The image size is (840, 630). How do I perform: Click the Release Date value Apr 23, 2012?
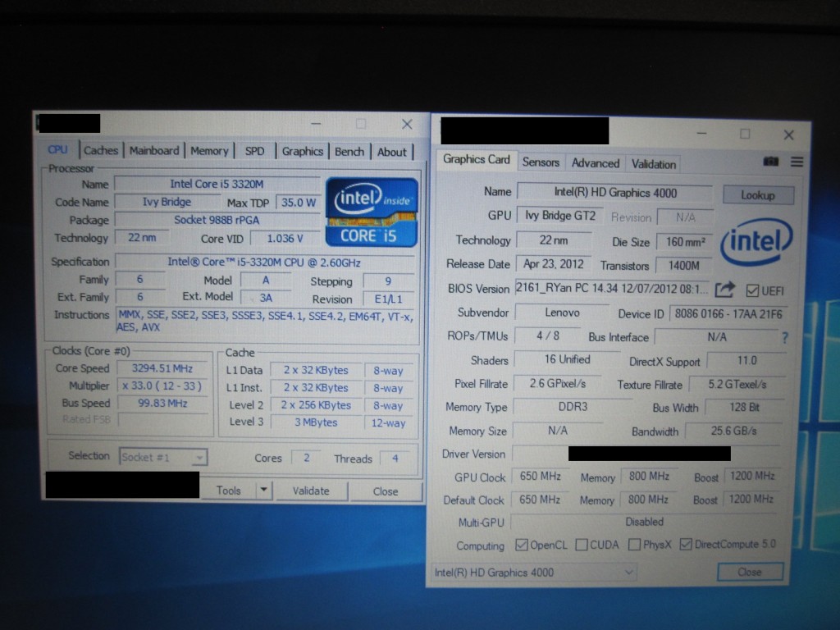[x=554, y=264]
